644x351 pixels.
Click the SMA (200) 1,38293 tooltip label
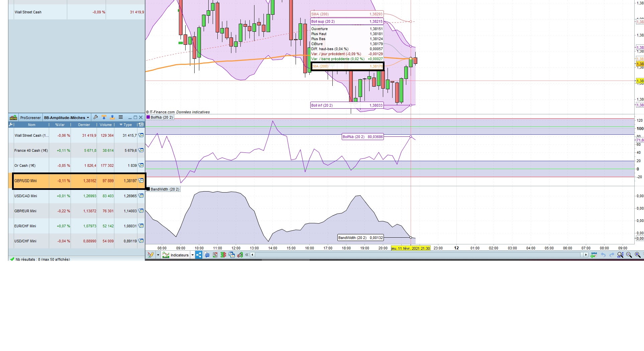click(347, 14)
